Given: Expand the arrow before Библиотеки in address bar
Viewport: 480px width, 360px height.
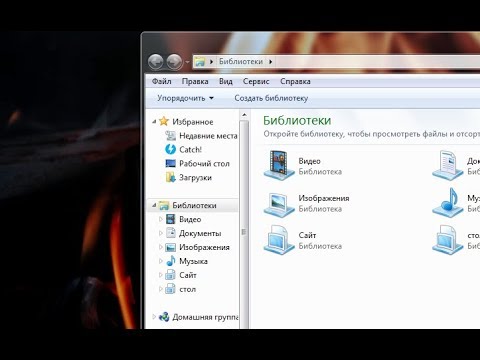Looking at the screenshot, I should coord(211,62).
